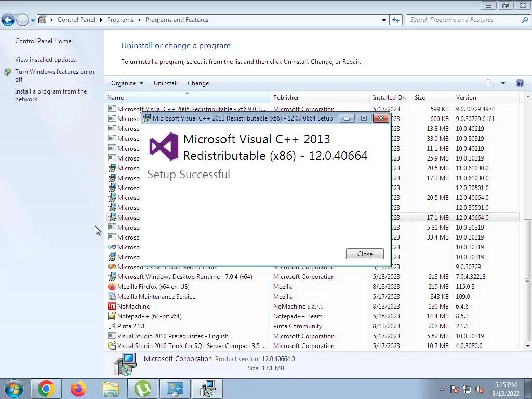The height and width of the screenshot is (399, 532).
Task: Open uTorrent from the taskbar
Action: [143, 389]
